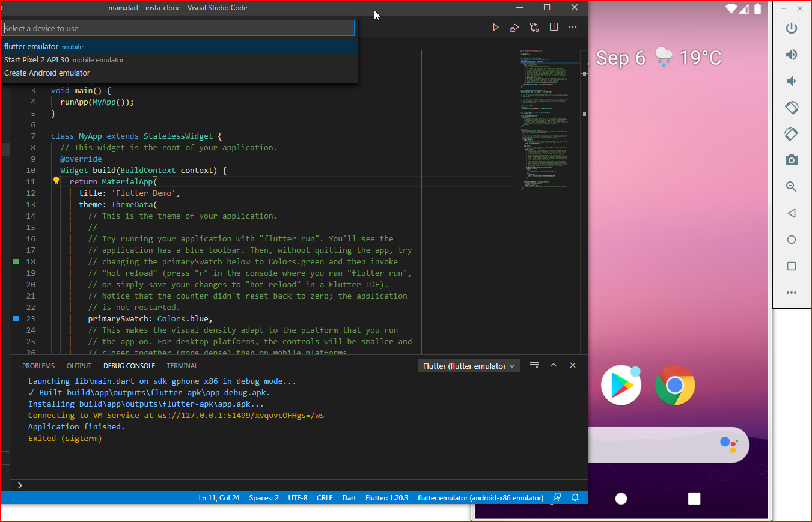Click the device selector 'flutter emulator (android-x86 emulator)'
Screen dimensions: 812x522
[480, 498]
